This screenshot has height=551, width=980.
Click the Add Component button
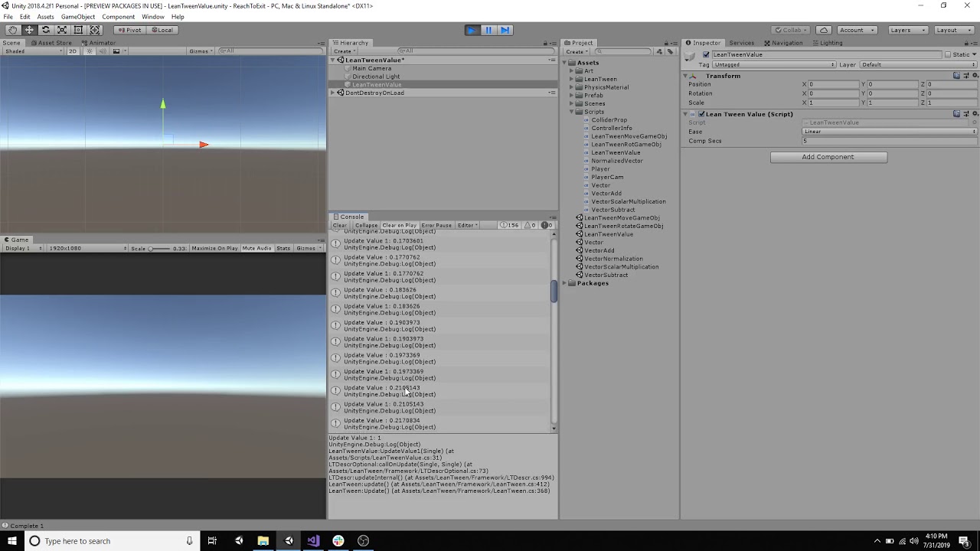(828, 157)
